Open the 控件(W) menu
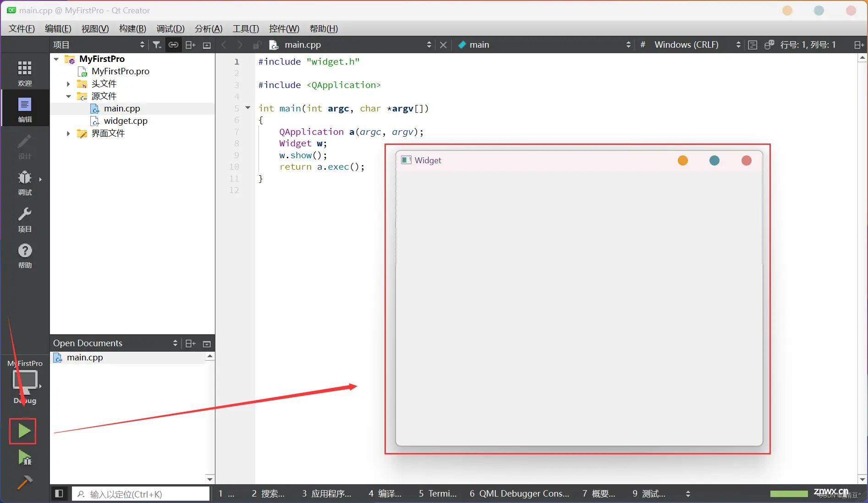Image resolution: width=868 pixels, height=503 pixels. [284, 29]
